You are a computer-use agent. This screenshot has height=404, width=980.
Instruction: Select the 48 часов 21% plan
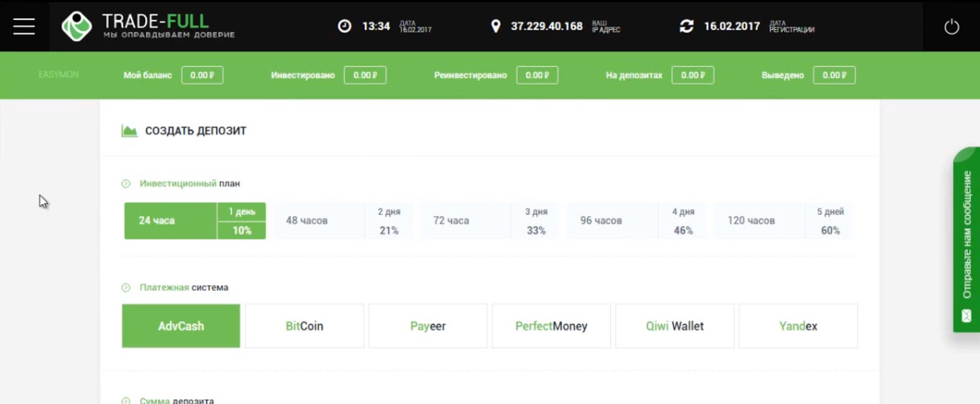pyautogui.click(x=343, y=221)
